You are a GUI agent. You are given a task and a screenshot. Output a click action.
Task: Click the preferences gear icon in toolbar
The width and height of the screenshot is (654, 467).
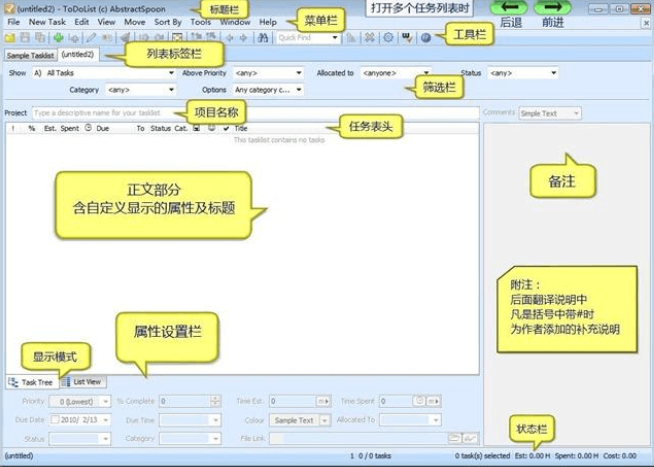tap(387, 37)
